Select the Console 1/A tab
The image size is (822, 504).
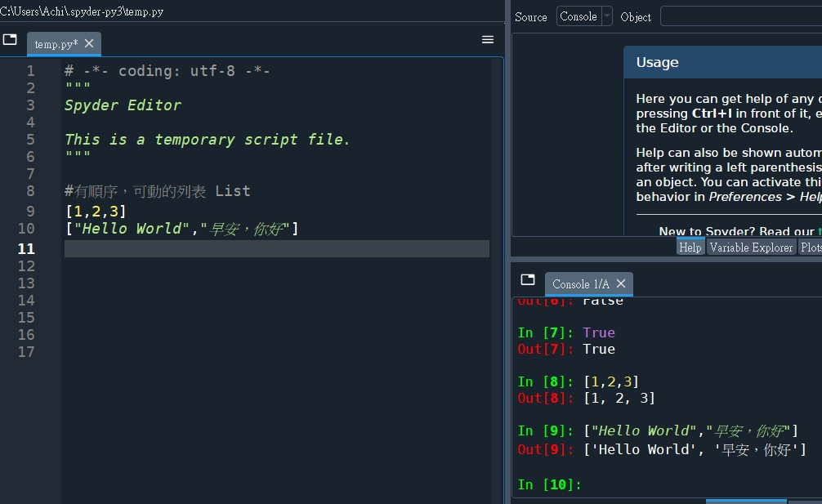tap(581, 284)
